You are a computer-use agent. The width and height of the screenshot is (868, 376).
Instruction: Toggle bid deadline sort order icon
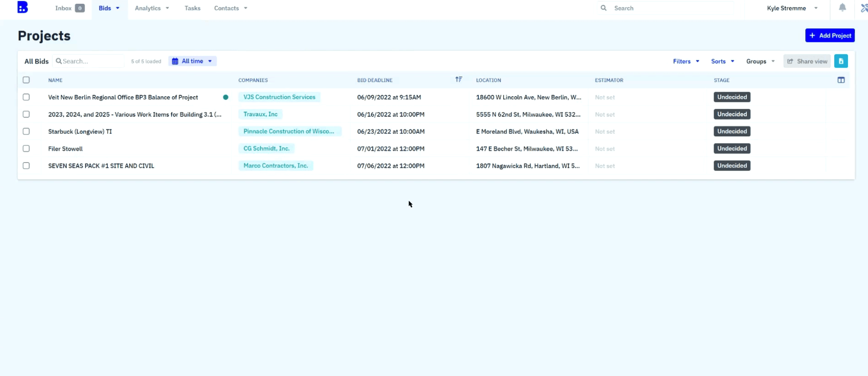click(x=459, y=79)
